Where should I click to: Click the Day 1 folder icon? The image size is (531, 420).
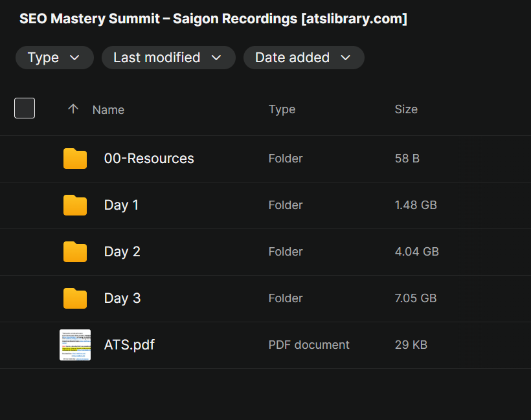coord(75,205)
